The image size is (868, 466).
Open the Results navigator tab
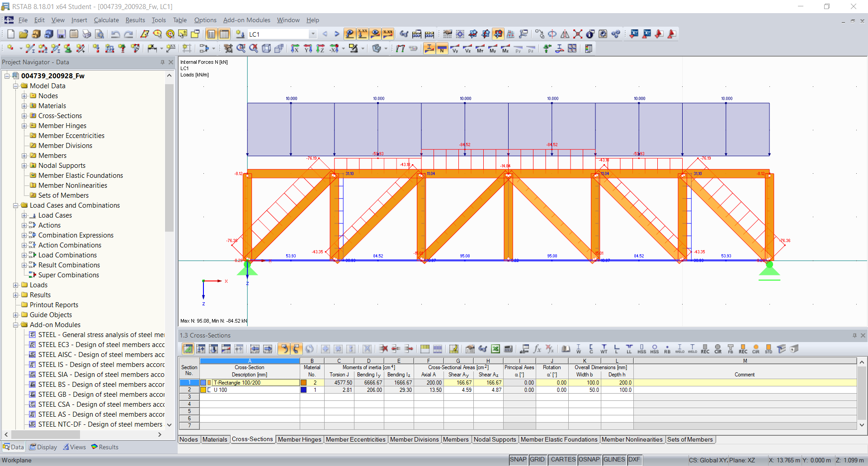coord(105,447)
